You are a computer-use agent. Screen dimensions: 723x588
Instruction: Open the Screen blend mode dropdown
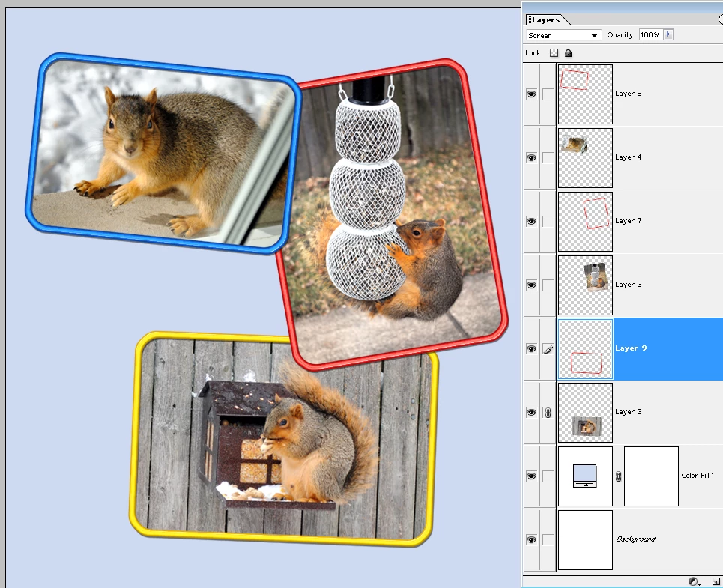[563, 35]
